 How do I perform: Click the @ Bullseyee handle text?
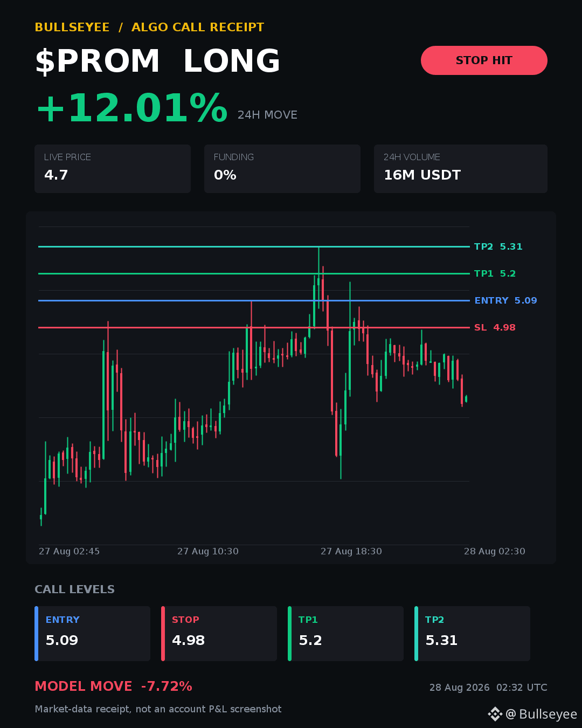541,714
